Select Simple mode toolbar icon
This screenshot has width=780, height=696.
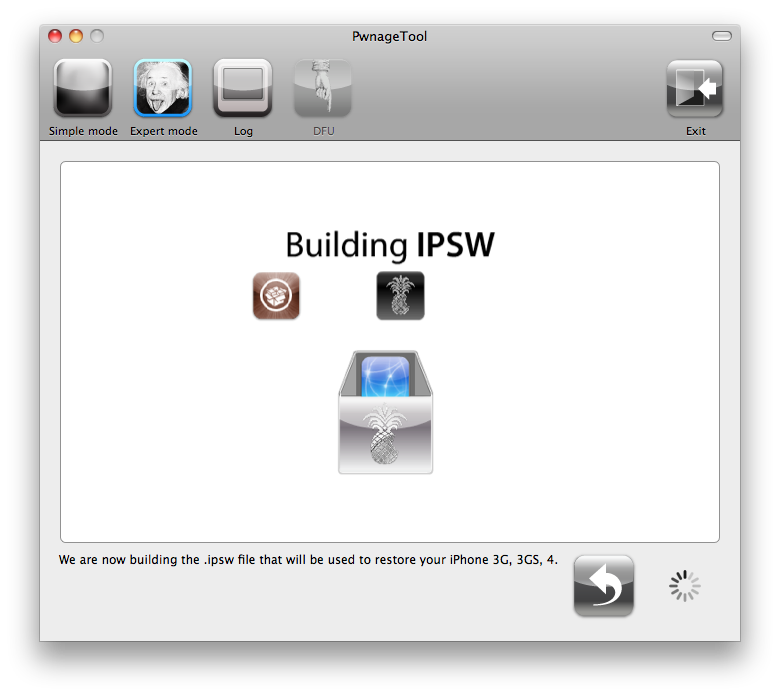(x=82, y=89)
